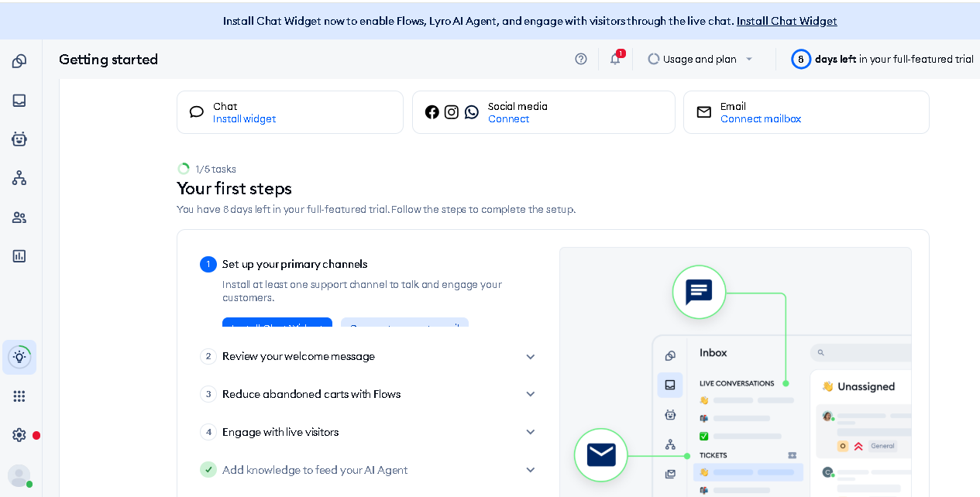
Task: Click step number 1 badge
Action: point(208,264)
